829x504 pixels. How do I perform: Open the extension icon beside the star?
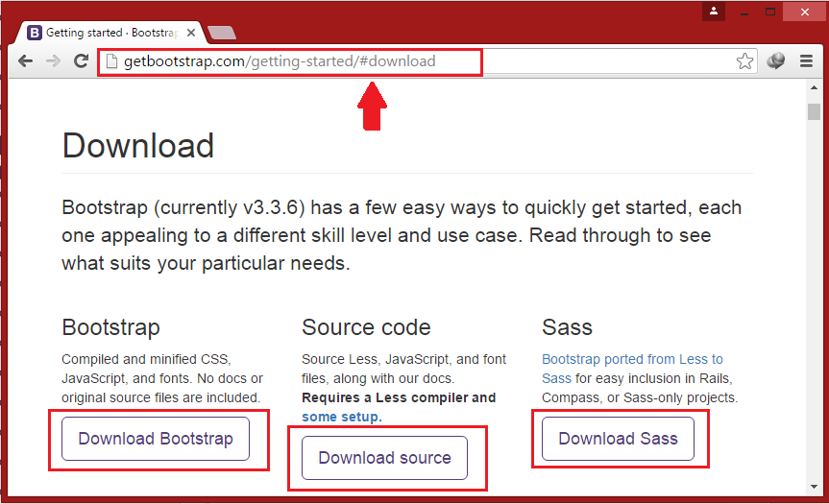pos(775,60)
